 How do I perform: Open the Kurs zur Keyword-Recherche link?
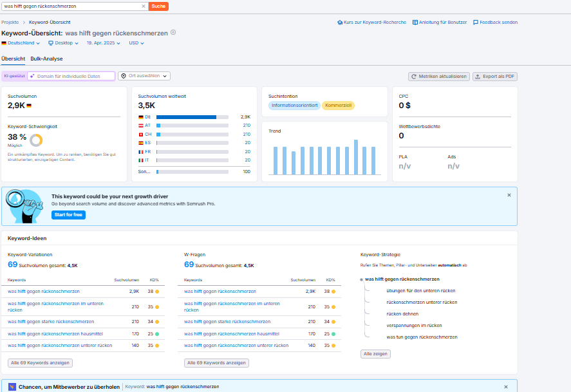(x=371, y=23)
